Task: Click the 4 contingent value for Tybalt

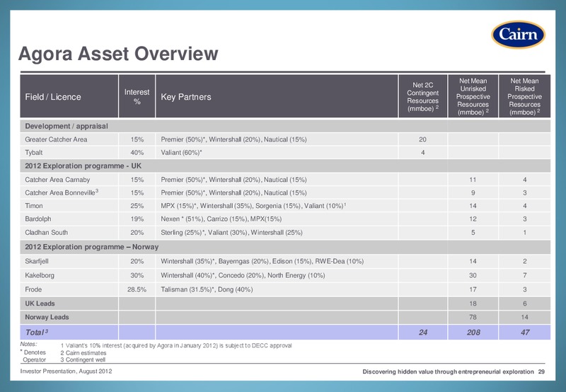Action: pyautogui.click(x=422, y=152)
